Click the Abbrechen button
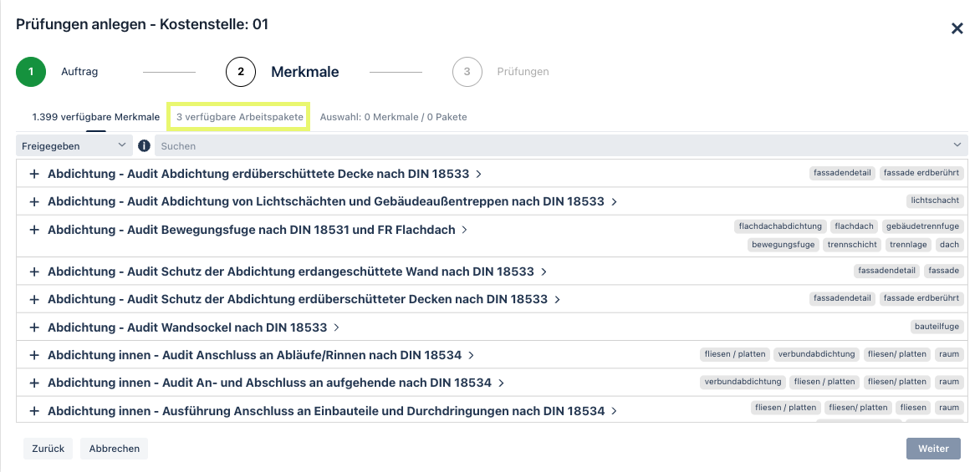The height and width of the screenshot is (472, 980). tap(114, 449)
